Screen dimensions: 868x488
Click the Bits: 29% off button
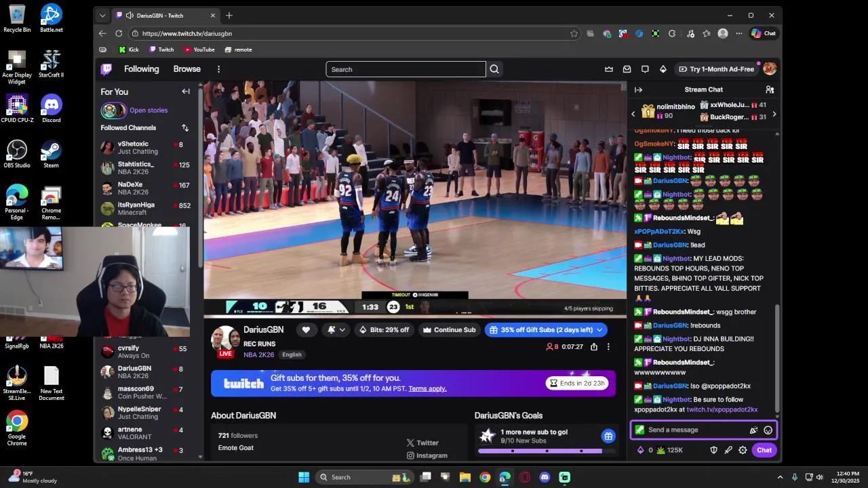[384, 329]
